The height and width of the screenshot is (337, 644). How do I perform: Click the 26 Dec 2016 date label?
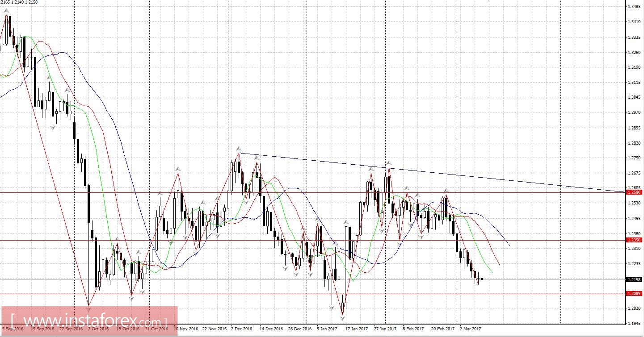[300, 329]
